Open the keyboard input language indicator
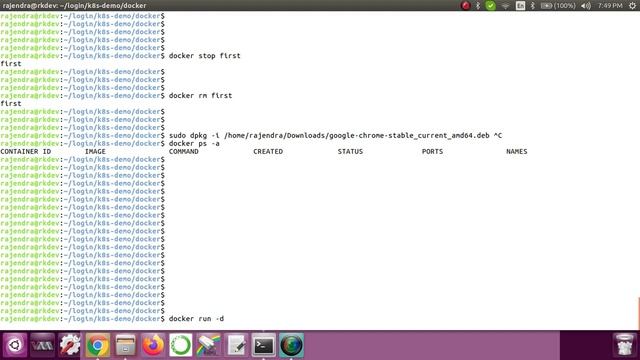 [x=520, y=5]
